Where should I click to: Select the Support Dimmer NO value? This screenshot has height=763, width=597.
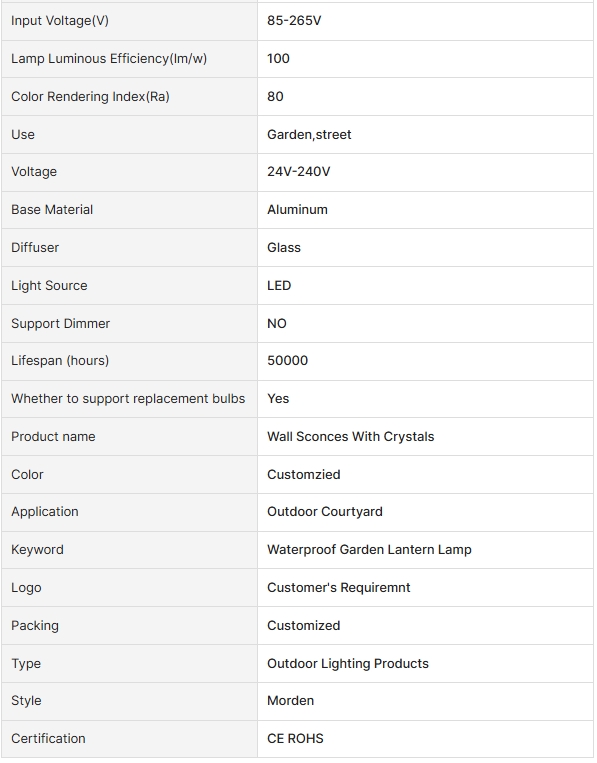pos(276,324)
